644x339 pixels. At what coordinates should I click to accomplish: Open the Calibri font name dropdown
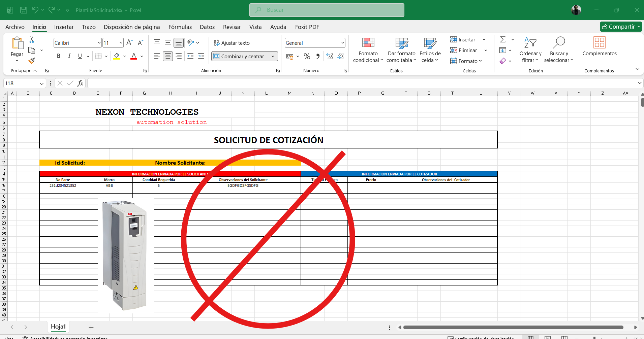pyautogui.click(x=99, y=43)
